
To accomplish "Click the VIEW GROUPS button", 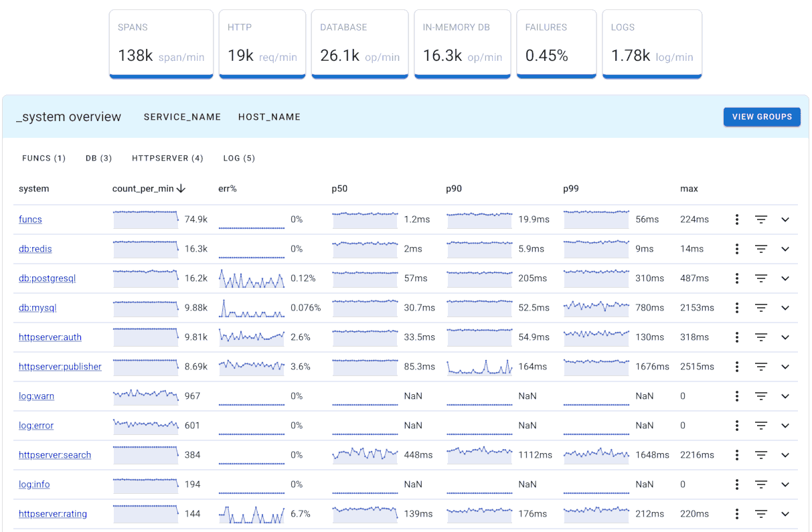I will point(762,116).
